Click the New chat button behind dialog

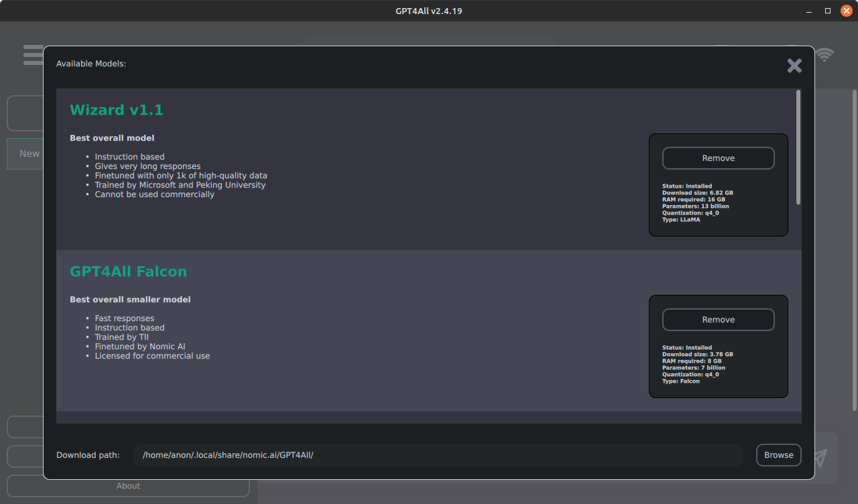tap(25, 153)
